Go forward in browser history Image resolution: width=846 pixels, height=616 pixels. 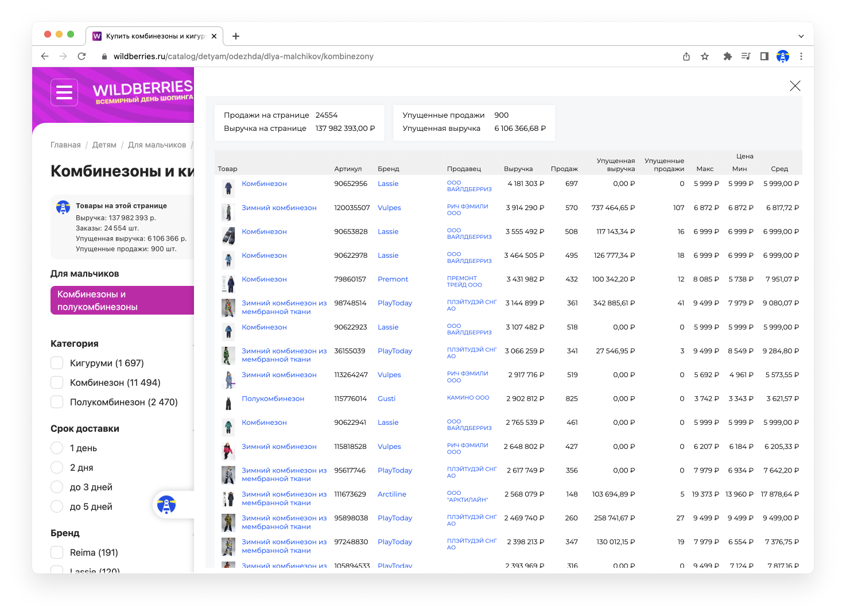pos(63,56)
